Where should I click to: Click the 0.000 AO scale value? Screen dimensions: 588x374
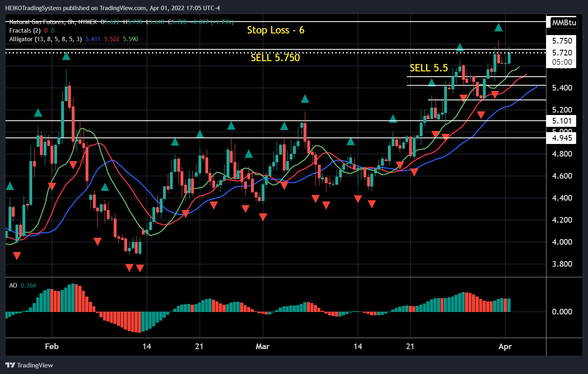pyautogui.click(x=562, y=312)
